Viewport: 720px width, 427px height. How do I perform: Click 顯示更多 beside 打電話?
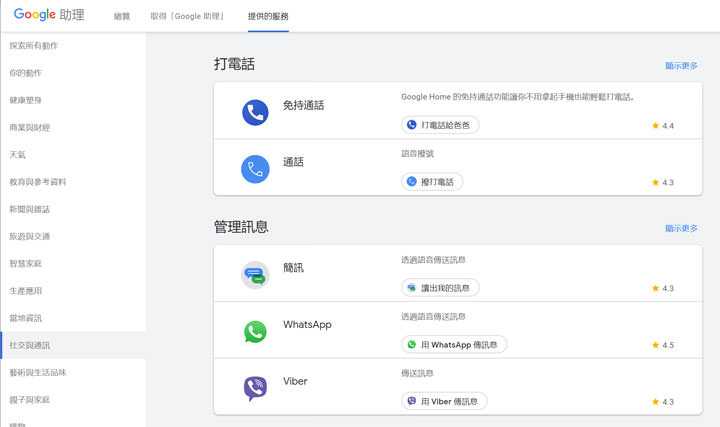pyautogui.click(x=681, y=66)
